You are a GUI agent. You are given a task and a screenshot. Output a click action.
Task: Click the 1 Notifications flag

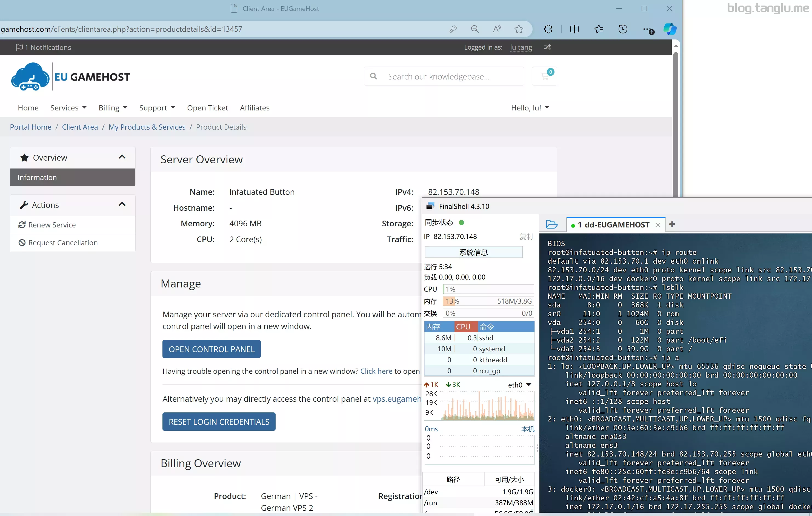click(44, 47)
